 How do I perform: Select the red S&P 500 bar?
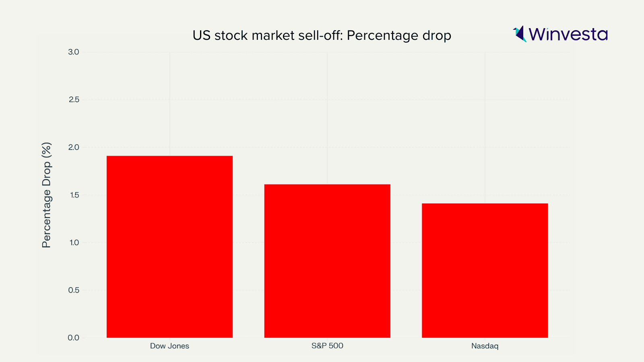327,261
